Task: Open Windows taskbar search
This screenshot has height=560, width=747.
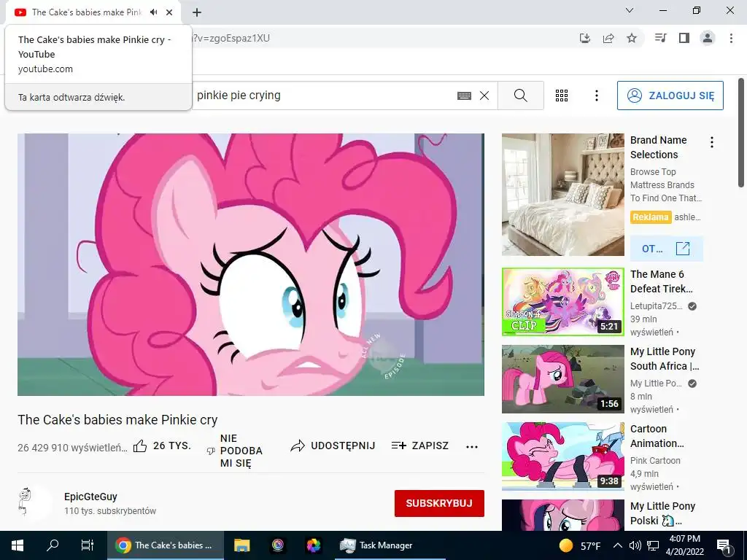Action: click(x=53, y=545)
